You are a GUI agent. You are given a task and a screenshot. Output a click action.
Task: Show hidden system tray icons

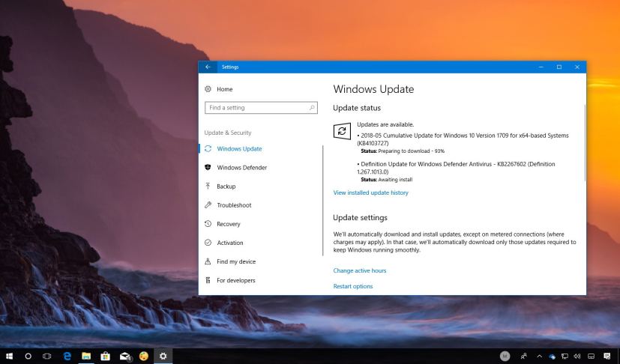tap(539, 356)
